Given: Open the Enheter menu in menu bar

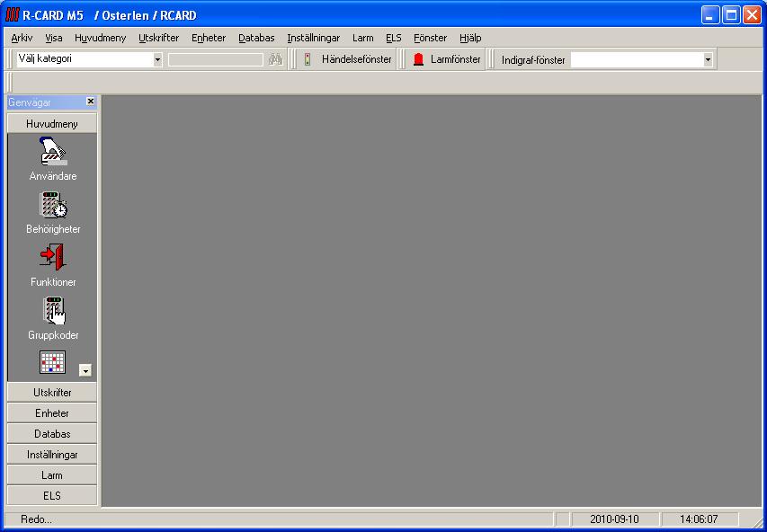Looking at the screenshot, I should 209,38.
